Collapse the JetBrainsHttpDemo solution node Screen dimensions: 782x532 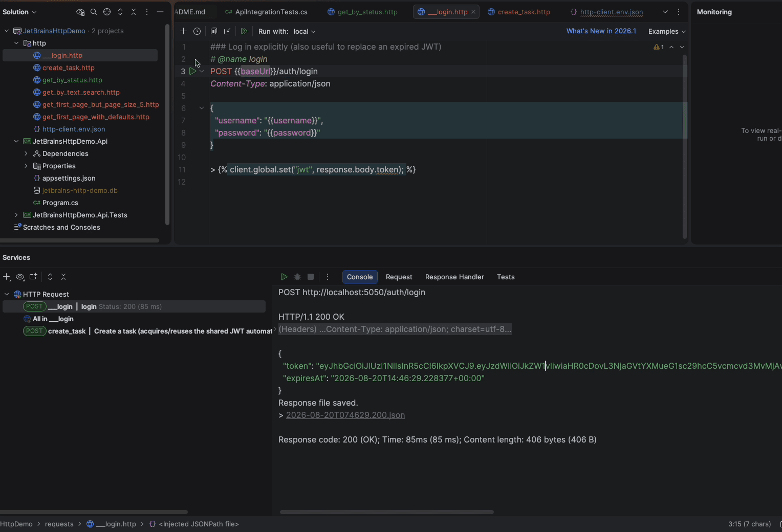(7, 31)
